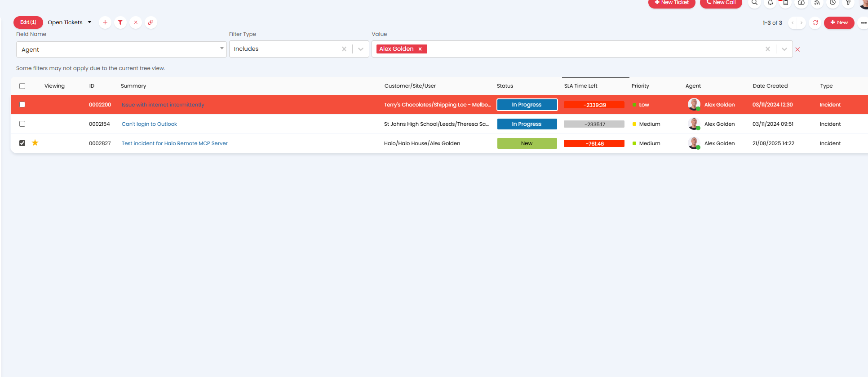Sort by the Date Created column header

point(770,86)
